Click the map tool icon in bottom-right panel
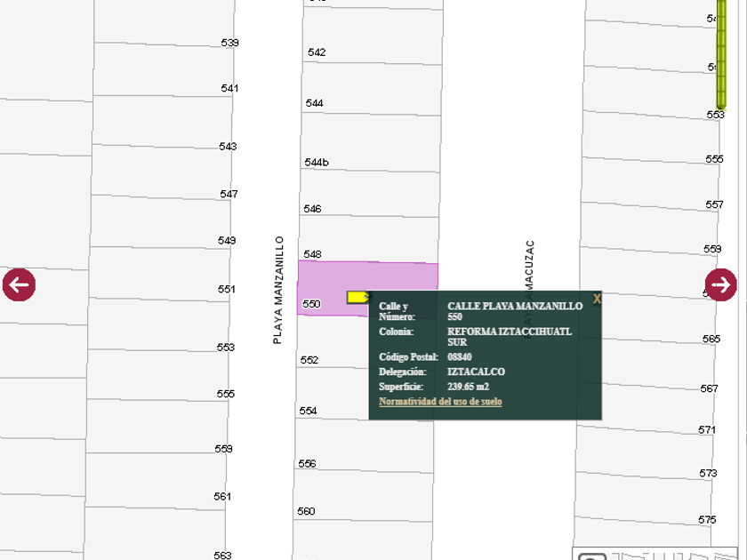The image size is (747, 560). pos(593,556)
